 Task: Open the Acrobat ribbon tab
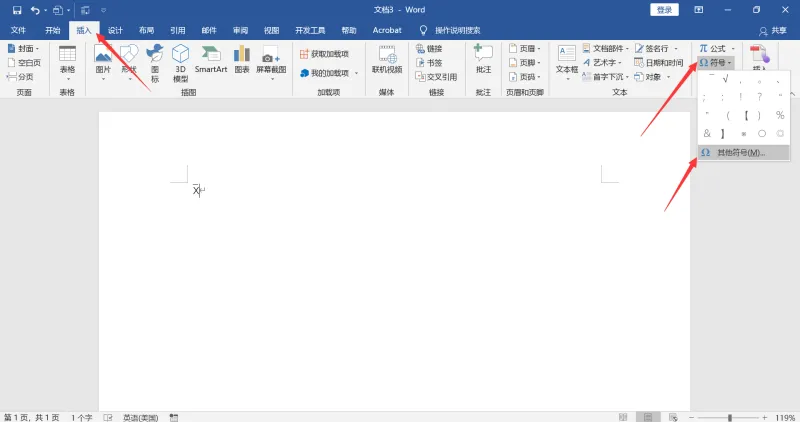click(x=387, y=31)
